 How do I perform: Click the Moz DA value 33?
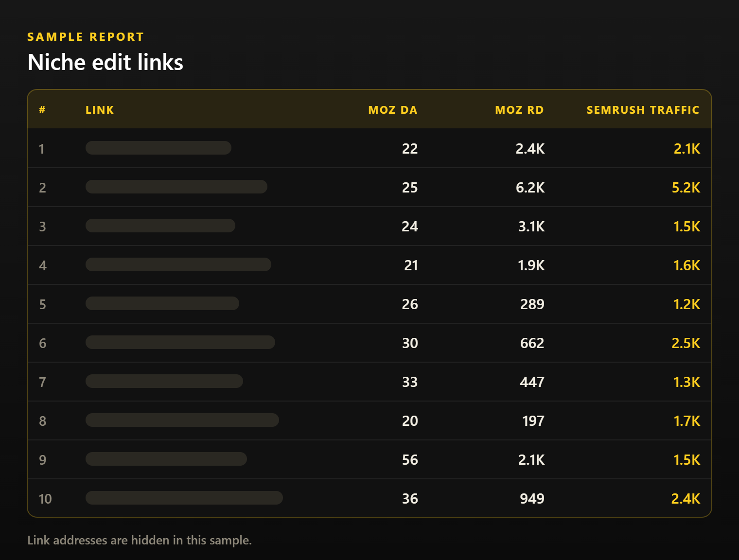(410, 382)
